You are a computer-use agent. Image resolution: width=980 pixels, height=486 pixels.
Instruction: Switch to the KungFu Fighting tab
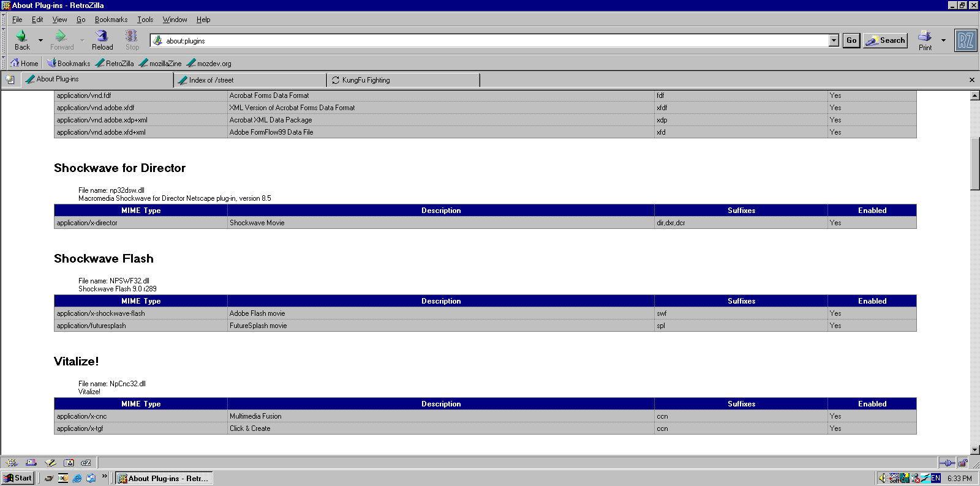pyautogui.click(x=404, y=80)
